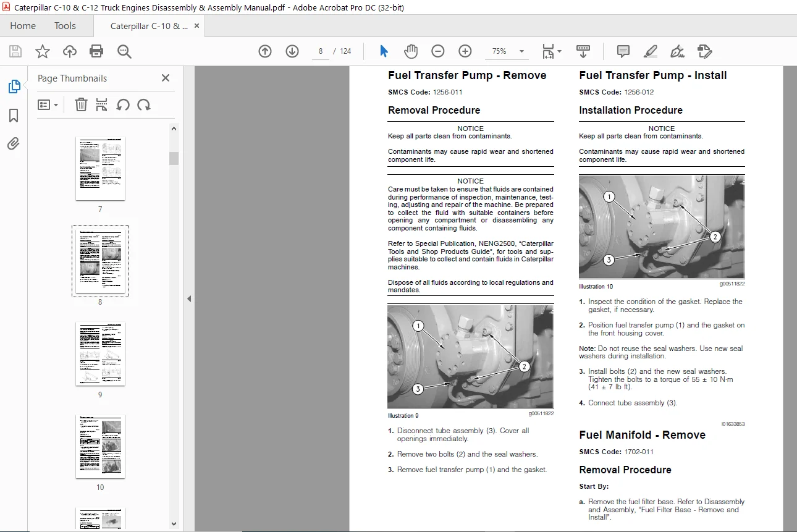The height and width of the screenshot is (532, 797).
Task: Delete selected page with trash icon
Action: tap(81, 104)
